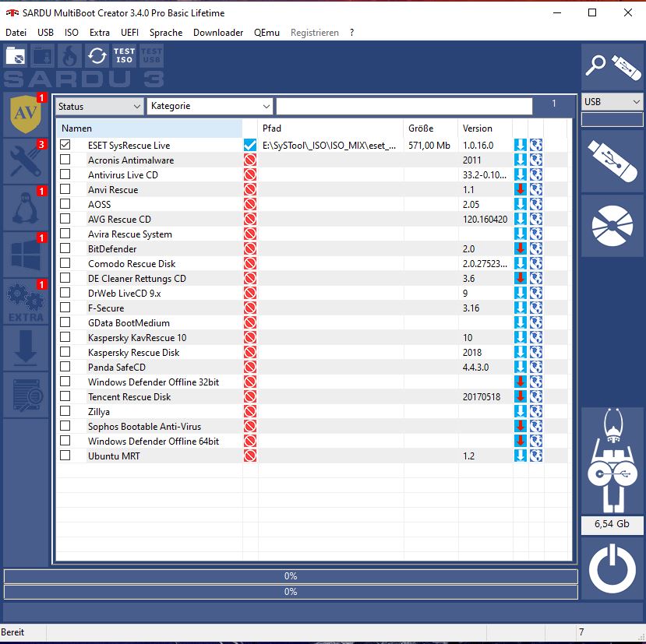Viewport: 646px width, 644px height.
Task: Select the DrWeb LiveCD 9.x row name
Action: coord(124,293)
